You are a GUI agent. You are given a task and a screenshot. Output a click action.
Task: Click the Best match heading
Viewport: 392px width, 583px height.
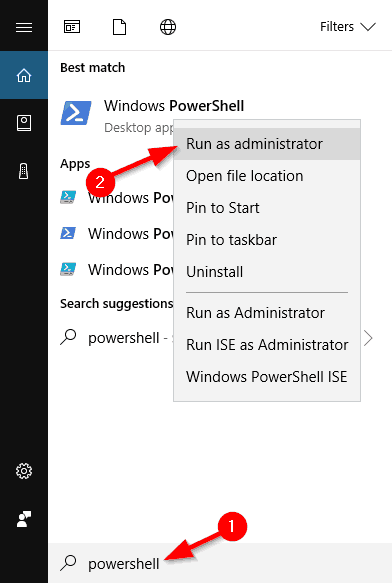coord(93,68)
